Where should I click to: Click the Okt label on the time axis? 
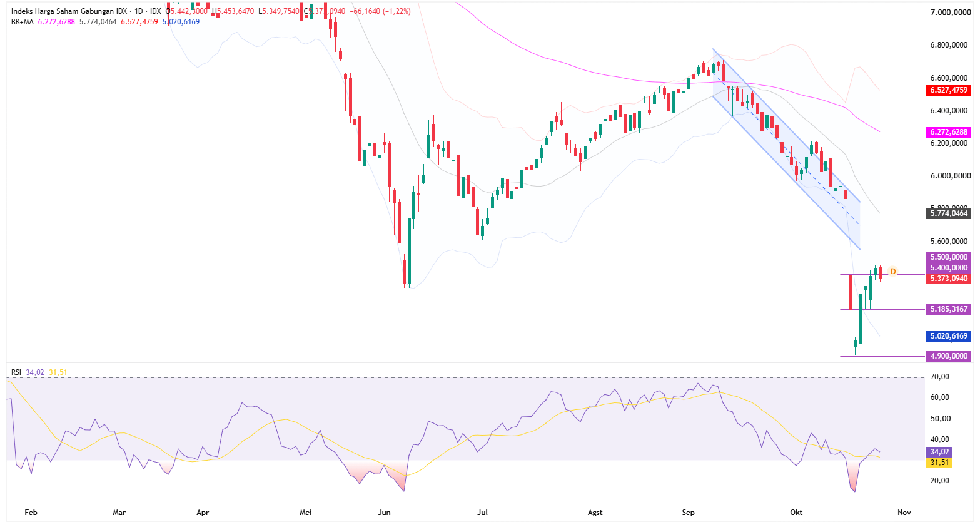(796, 513)
